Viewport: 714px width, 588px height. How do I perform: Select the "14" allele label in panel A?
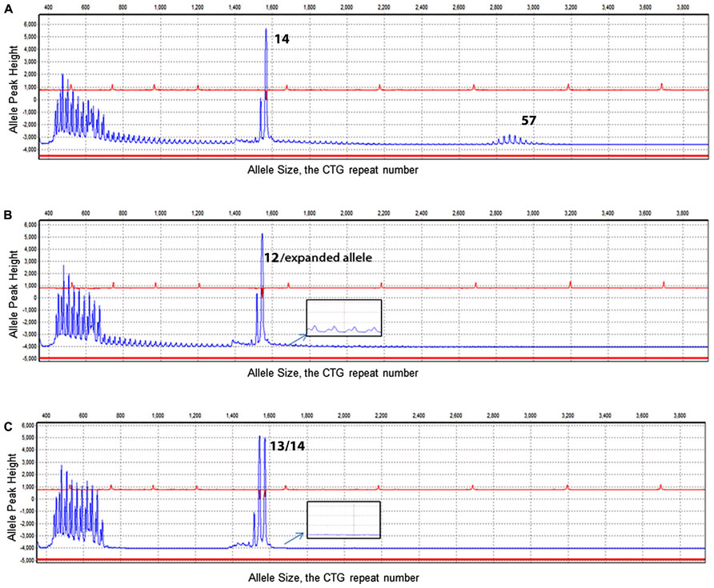[282, 39]
